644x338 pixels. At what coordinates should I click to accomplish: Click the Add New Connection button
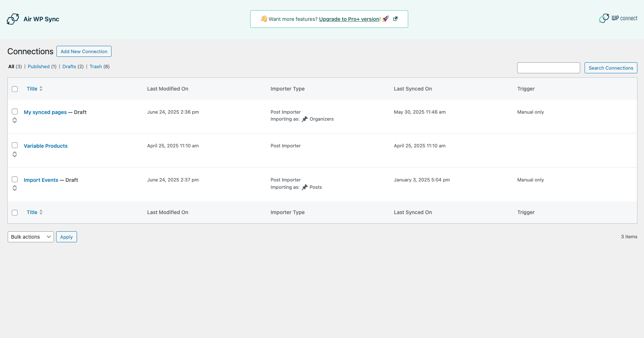coord(84,52)
